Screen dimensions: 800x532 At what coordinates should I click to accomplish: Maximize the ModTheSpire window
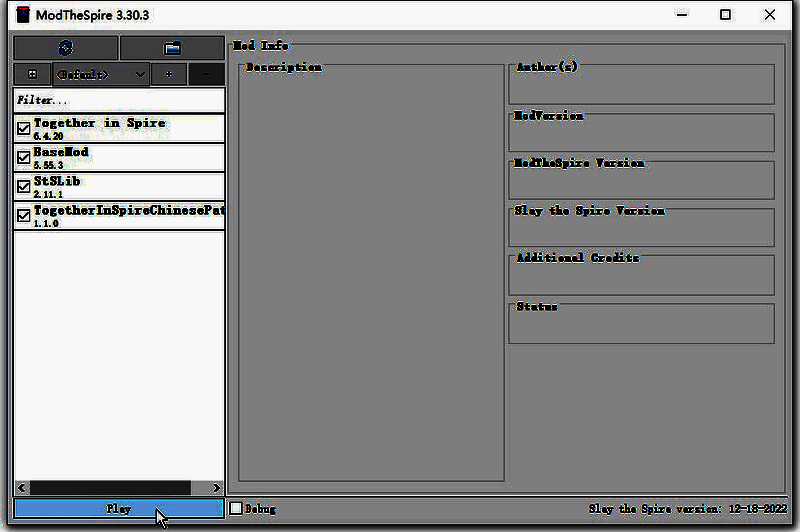click(x=725, y=15)
